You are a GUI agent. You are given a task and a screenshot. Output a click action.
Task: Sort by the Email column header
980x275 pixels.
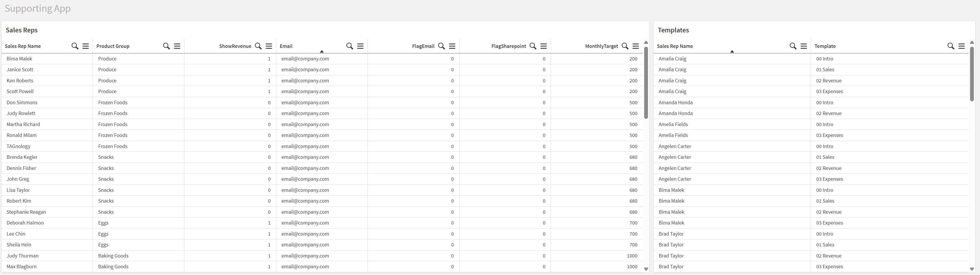coord(286,46)
